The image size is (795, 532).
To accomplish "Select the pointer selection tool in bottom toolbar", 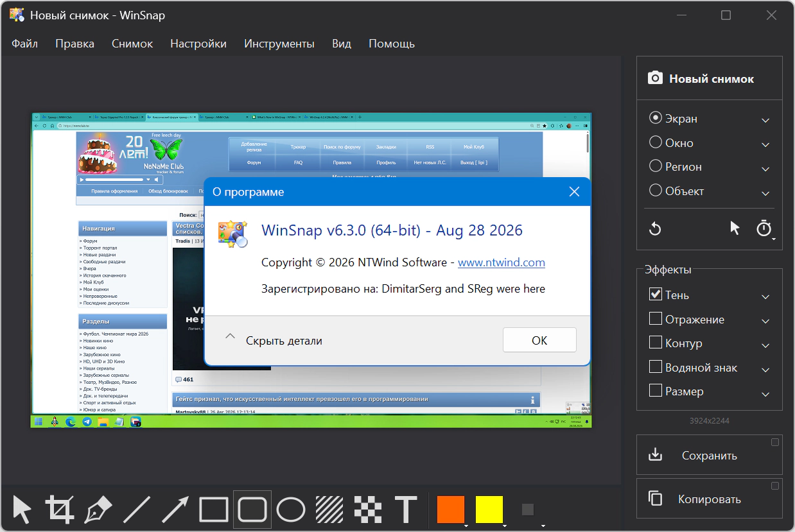I will (x=22, y=510).
